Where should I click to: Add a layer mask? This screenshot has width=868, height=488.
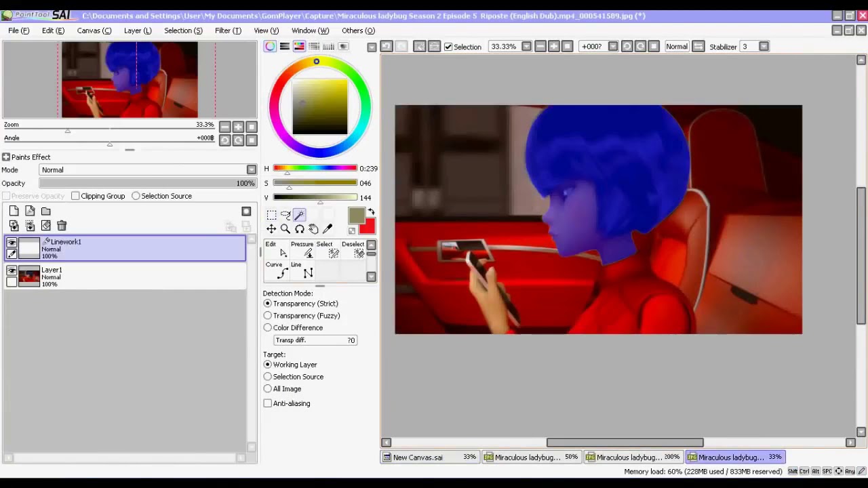tap(246, 211)
